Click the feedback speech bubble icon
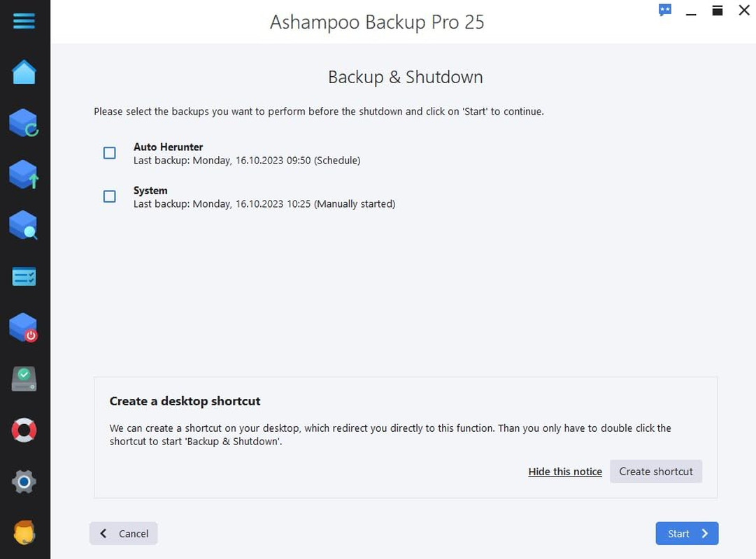Viewport: 756px width, 559px height. click(x=665, y=10)
